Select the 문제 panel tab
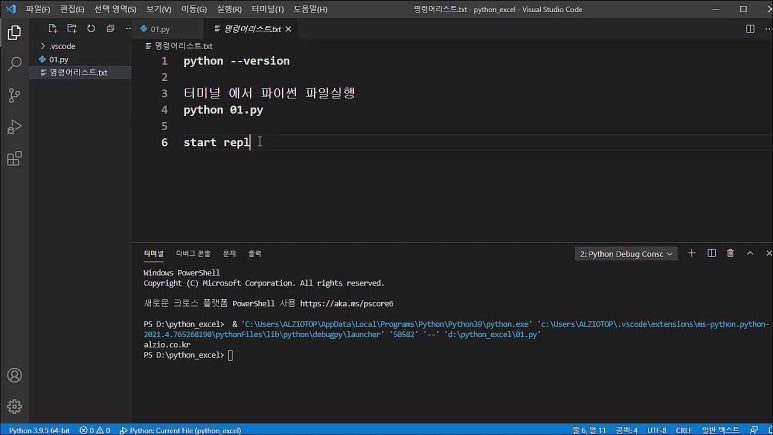This screenshot has width=773, height=435. point(229,254)
